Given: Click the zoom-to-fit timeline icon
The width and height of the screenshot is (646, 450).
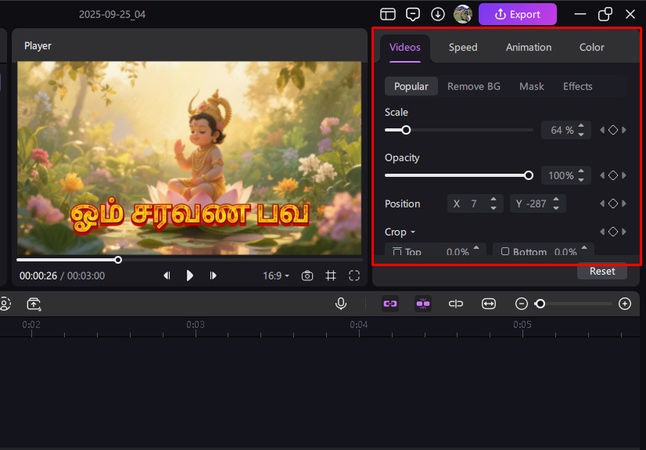Looking at the screenshot, I should (489, 304).
